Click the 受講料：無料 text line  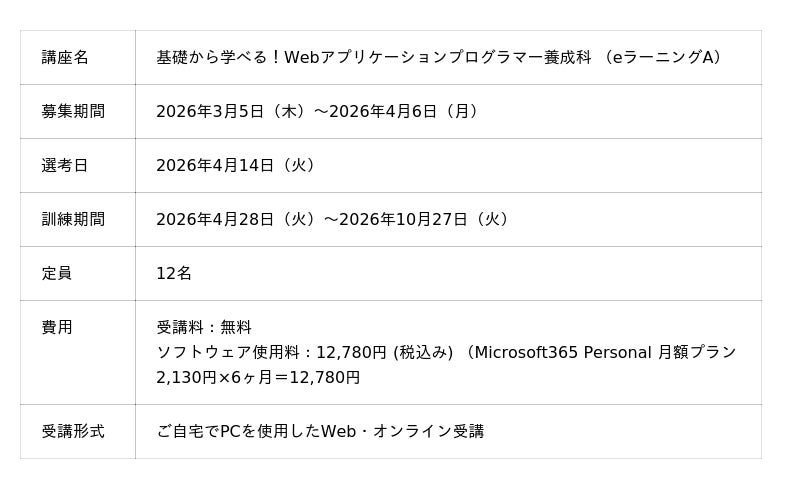[204, 328]
